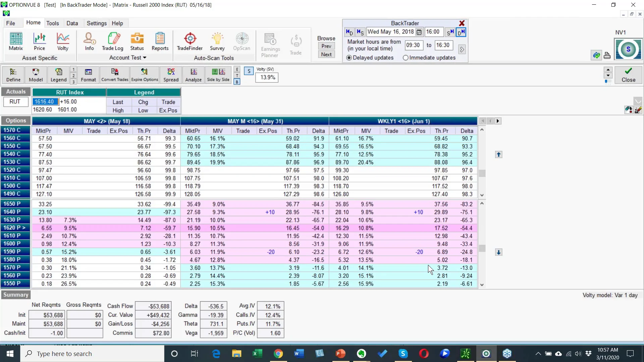644x362 pixels.
Task: Click the Actuals section button
Action: [x=16, y=92]
